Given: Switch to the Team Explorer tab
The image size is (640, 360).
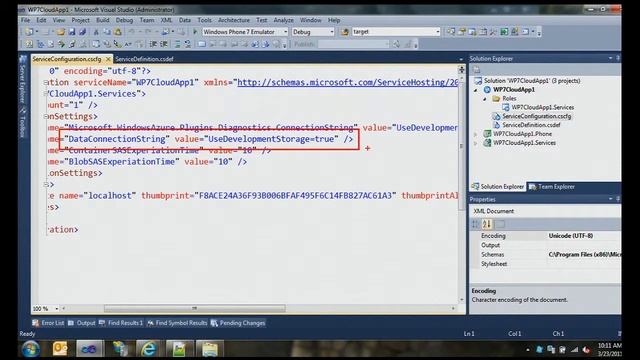Looking at the screenshot, I should pos(552,187).
